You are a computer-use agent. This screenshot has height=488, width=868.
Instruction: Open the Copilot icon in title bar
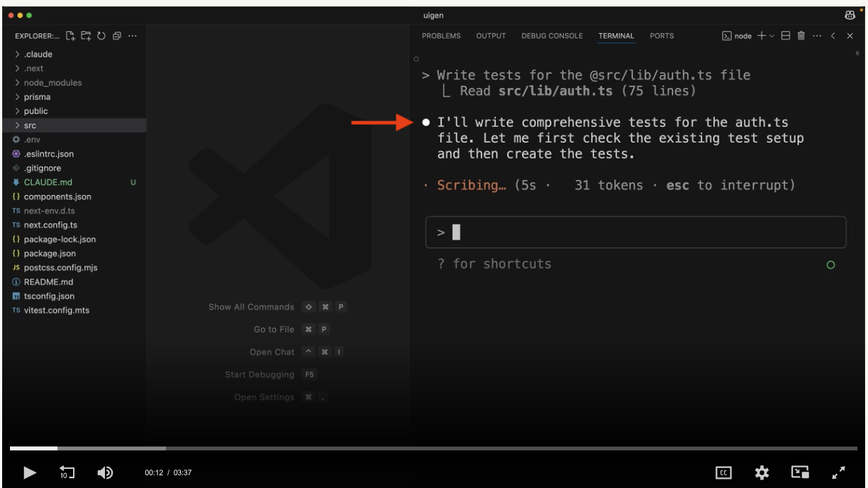click(850, 15)
